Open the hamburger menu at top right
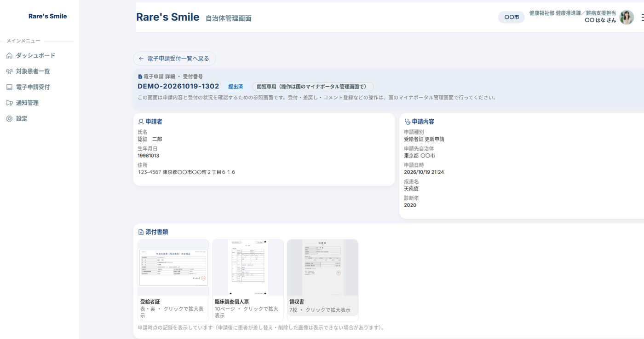644x339 pixels. tap(643, 18)
